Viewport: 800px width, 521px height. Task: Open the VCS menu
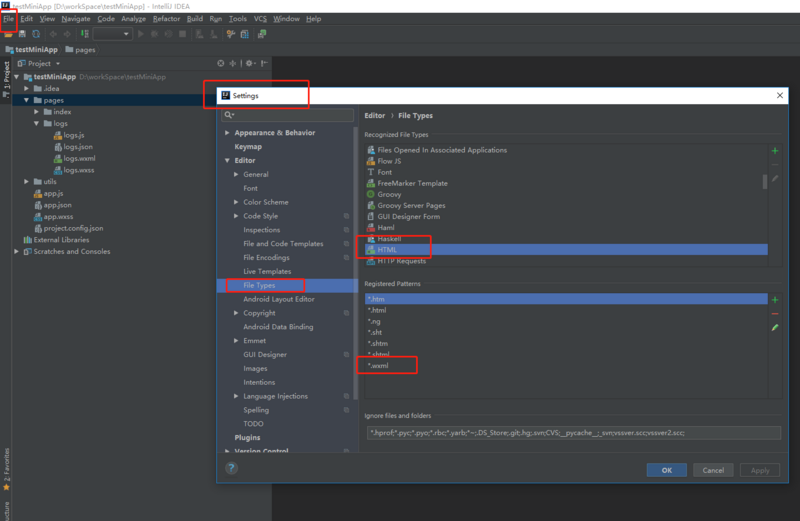[x=260, y=19]
